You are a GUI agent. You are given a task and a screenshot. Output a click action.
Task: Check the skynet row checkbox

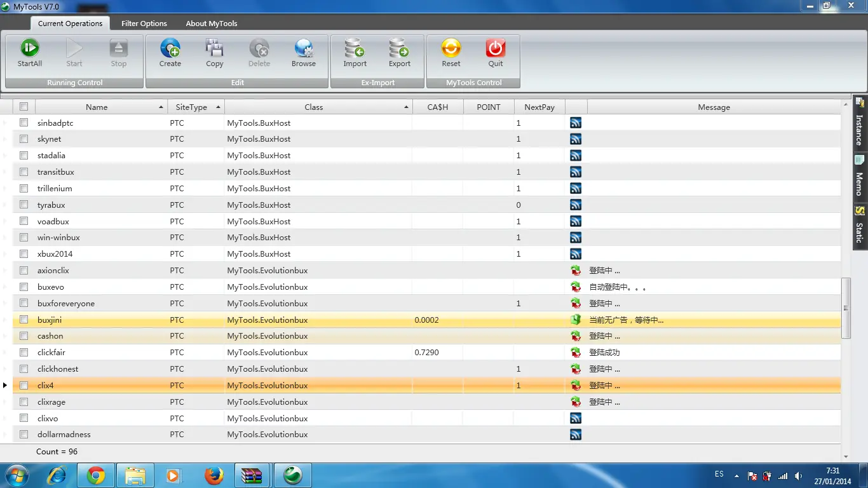pyautogui.click(x=24, y=139)
